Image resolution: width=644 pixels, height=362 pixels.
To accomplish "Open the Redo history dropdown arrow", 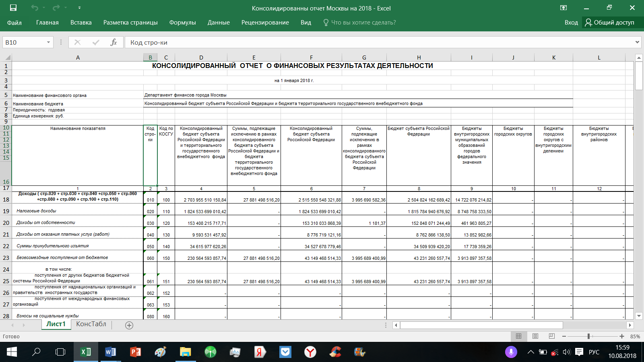I will click(x=66, y=8).
